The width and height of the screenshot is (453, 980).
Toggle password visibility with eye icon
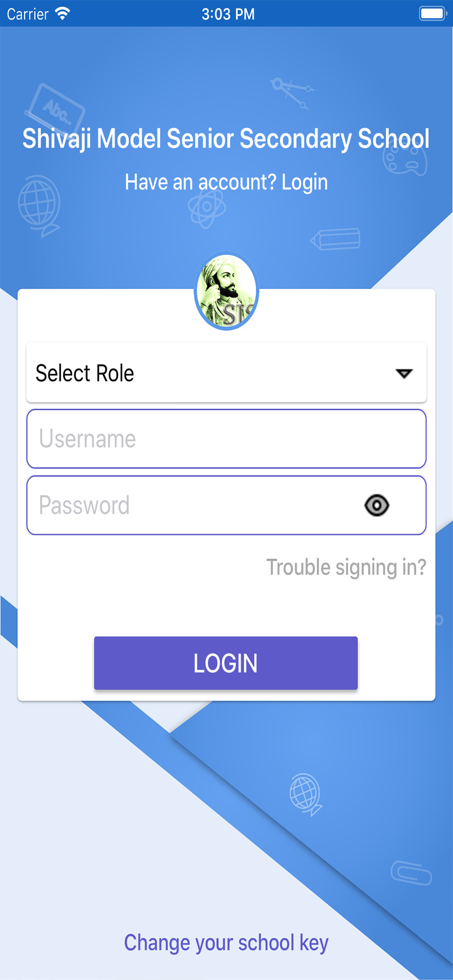tap(377, 505)
